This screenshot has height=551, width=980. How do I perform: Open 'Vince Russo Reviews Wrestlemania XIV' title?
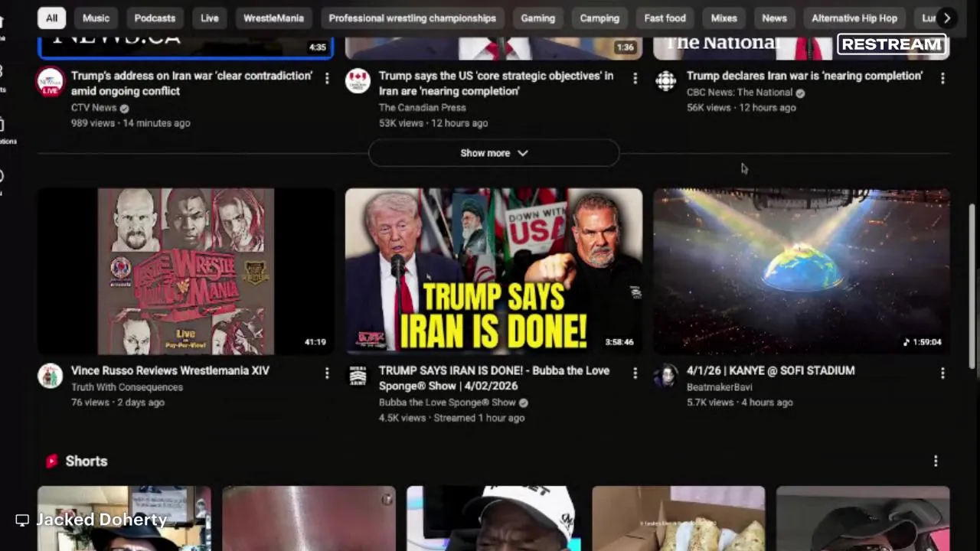click(170, 370)
